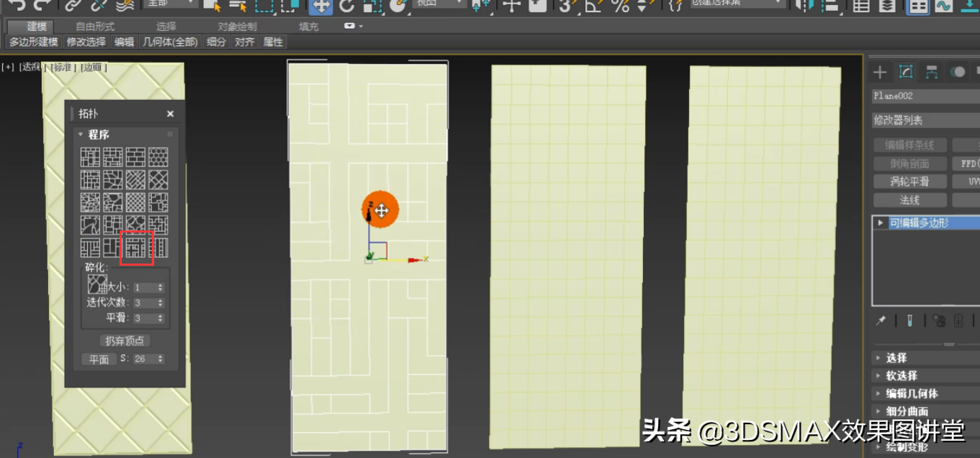This screenshot has height=458, width=980.
Task: Open the 修改器列表 modifier list dropdown
Action: [926, 120]
